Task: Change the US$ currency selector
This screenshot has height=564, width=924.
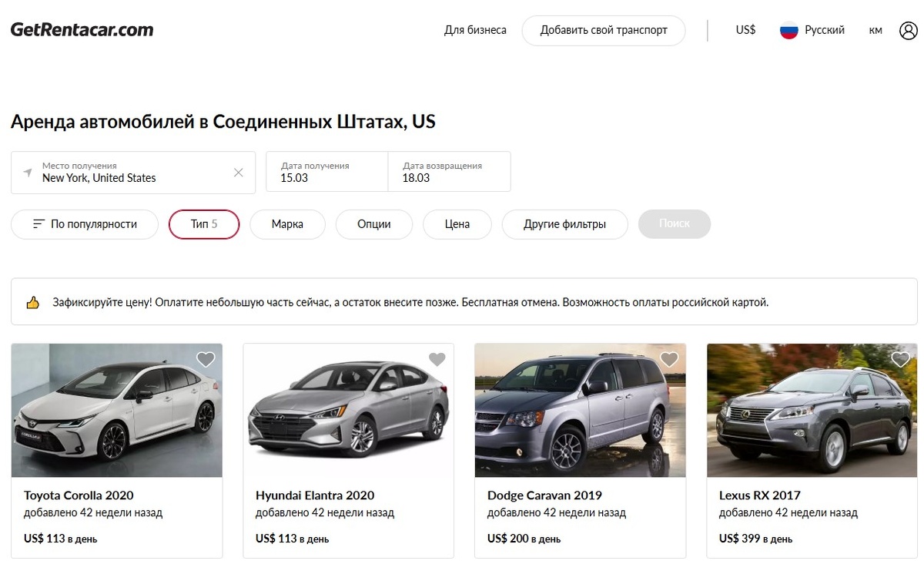Action: coord(745,30)
